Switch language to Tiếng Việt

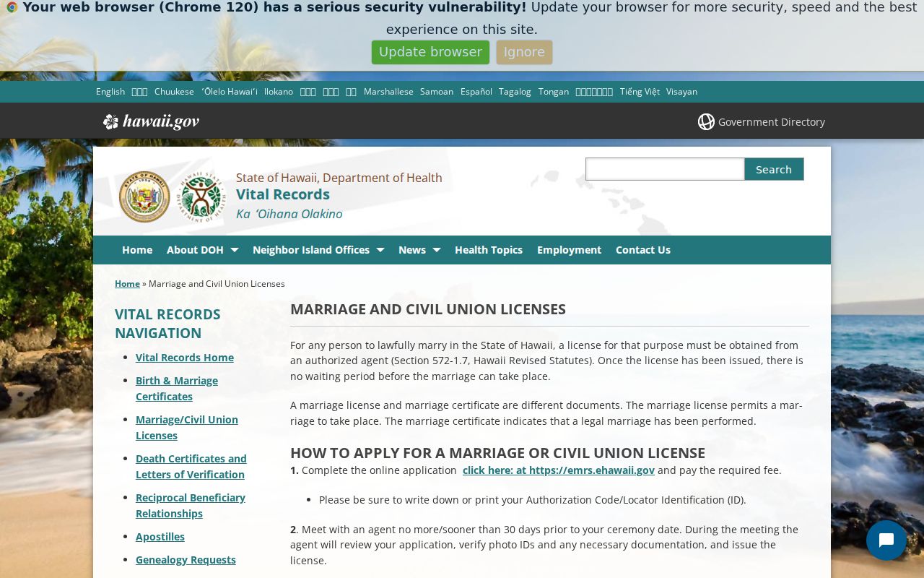(x=640, y=92)
